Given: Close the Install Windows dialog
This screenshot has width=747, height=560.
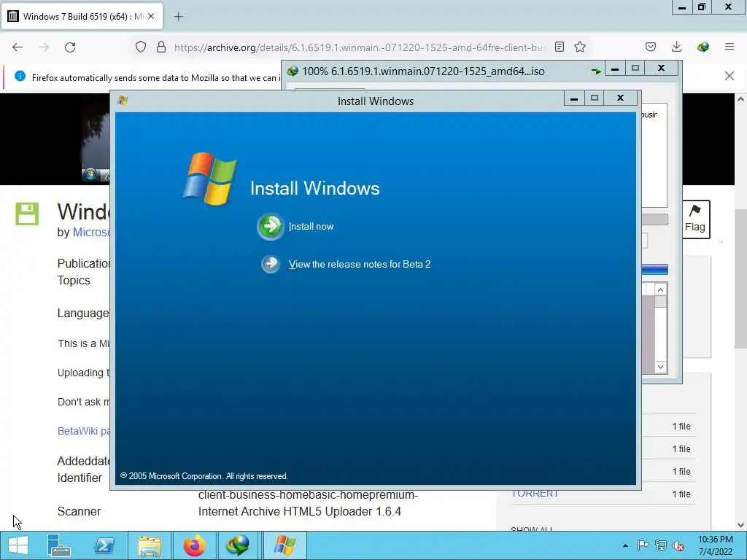Looking at the screenshot, I should [x=620, y=98].
